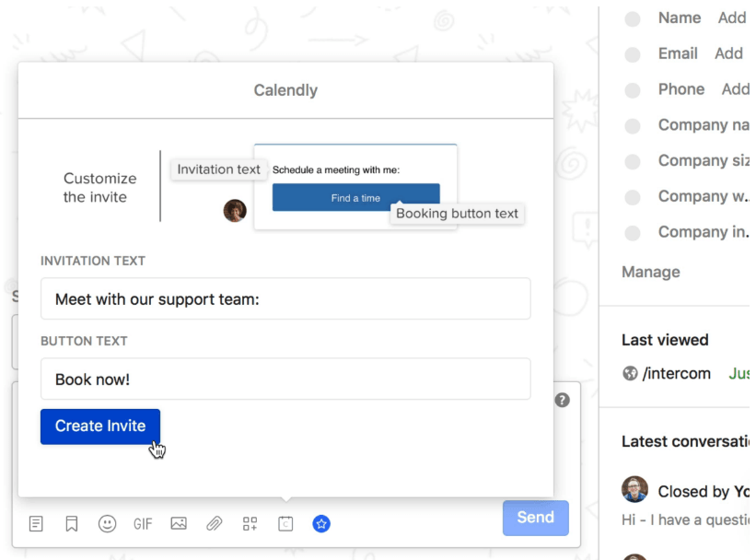Click the Calendly dialog title
756x560 pixels.
[285, 90]
